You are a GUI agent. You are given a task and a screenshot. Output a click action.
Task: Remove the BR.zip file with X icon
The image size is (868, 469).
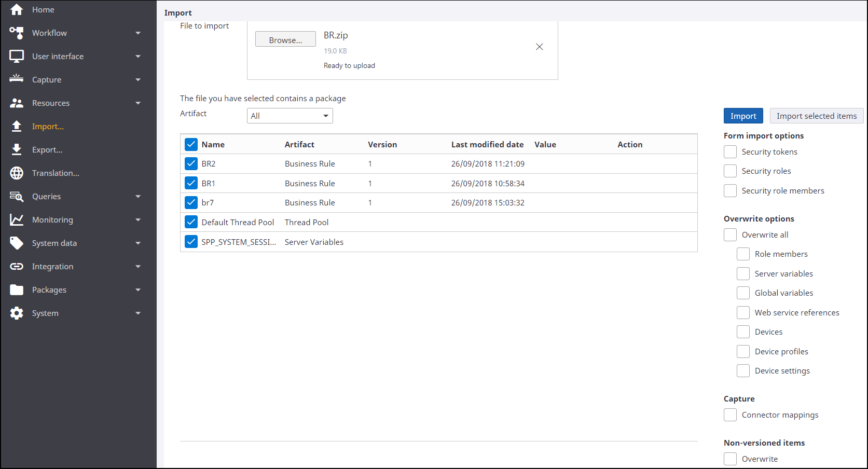540,47
